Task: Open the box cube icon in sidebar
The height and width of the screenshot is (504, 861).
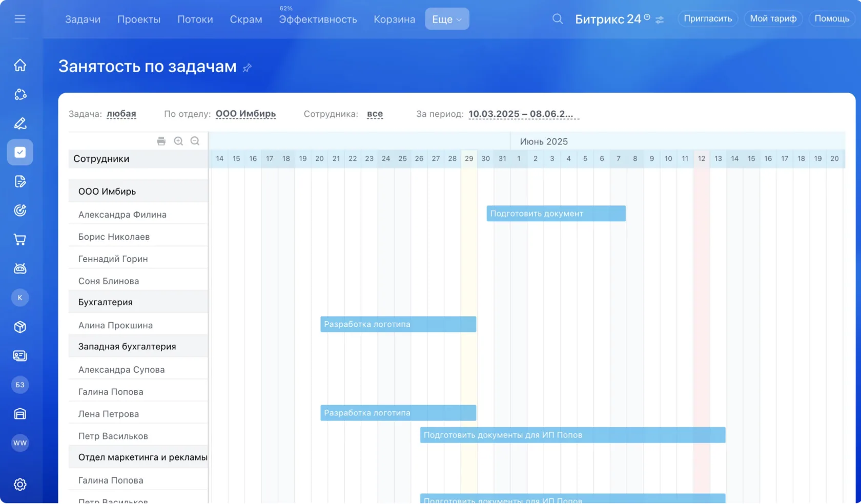Action: click(x=20, y=327)
